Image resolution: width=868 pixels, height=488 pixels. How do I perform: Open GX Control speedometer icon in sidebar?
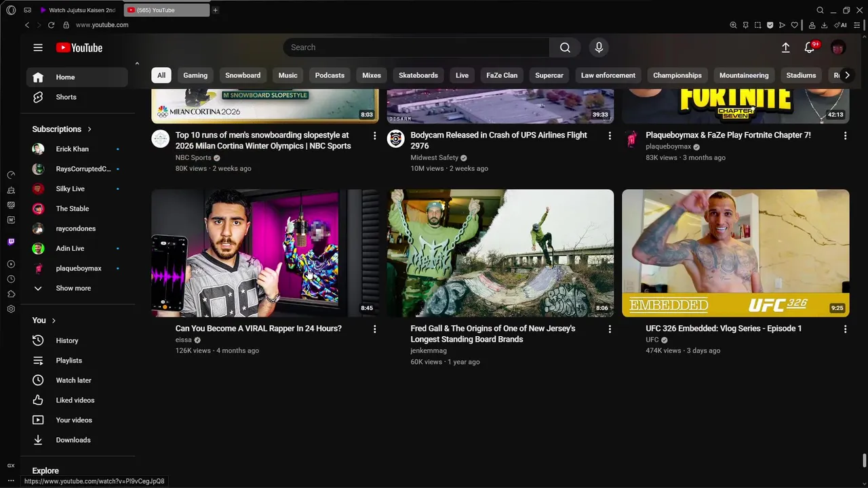click(11, 176)
